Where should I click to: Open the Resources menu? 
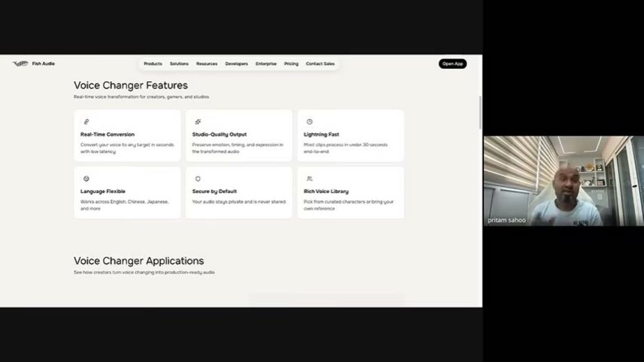pos(207,63)
